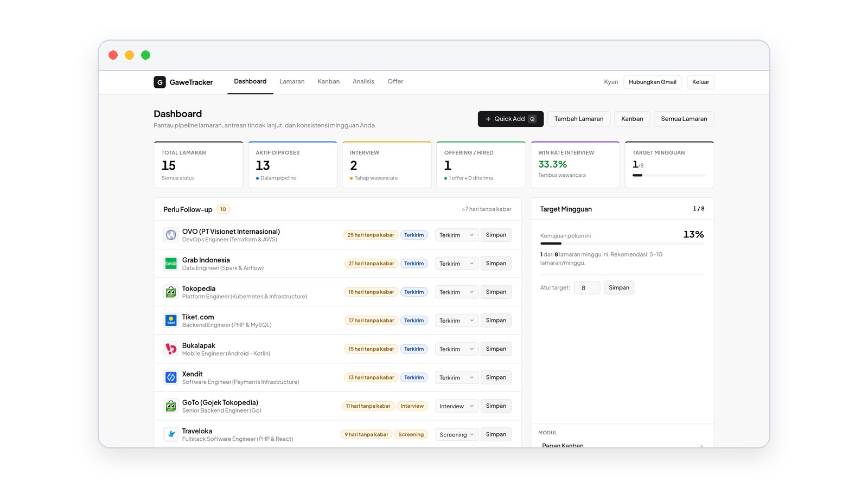This screenshot has width=868, height=488.
Task: Click the Tokopedia company logo
Action: tap(171, 292)
